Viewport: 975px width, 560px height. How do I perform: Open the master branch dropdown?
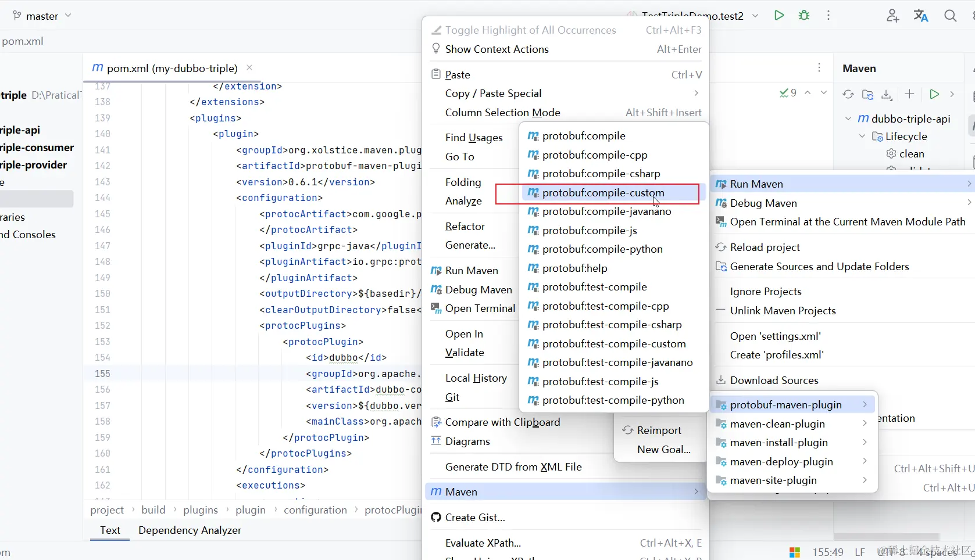[x=42, y=16]
